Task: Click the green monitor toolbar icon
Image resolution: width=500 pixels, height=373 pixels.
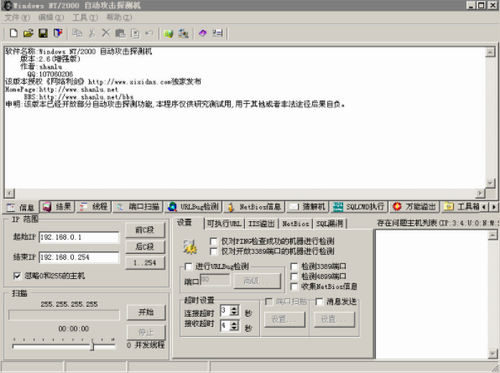Action: (x=169, y=33)
